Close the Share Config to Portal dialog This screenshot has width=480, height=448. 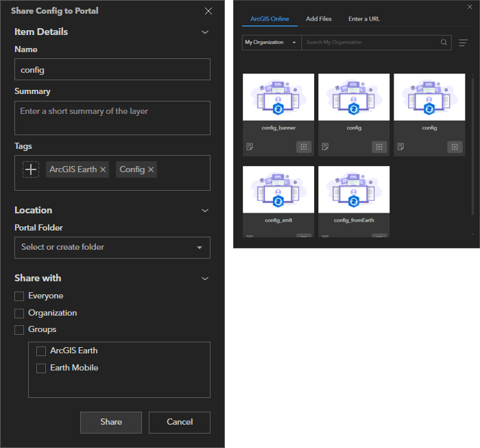pyautogui.click(x=208, y=12)
